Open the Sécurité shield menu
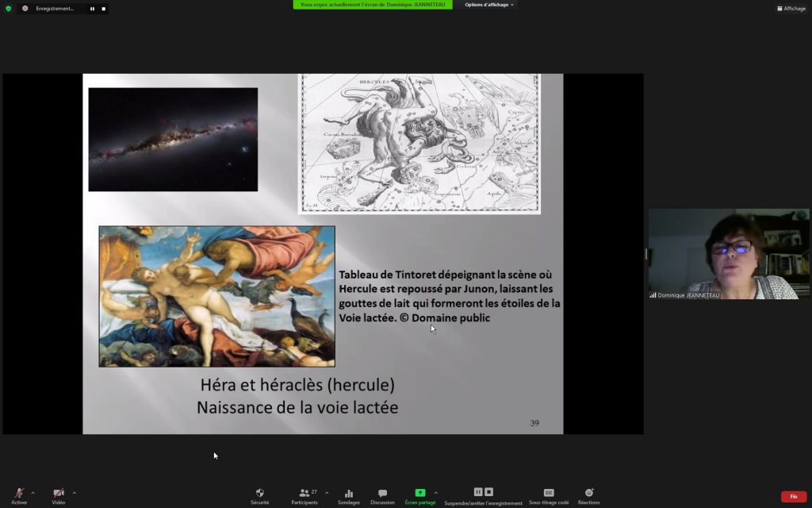 coord(259,495)
